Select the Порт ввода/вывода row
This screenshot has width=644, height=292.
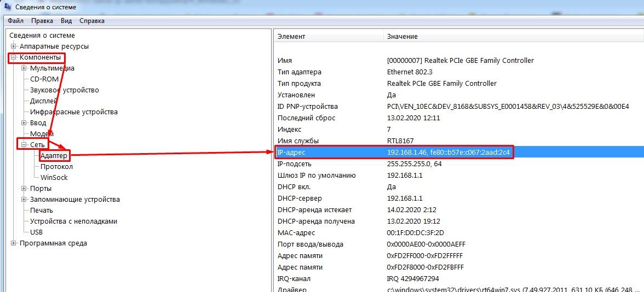pyautogui.click(x=459, y=244)
